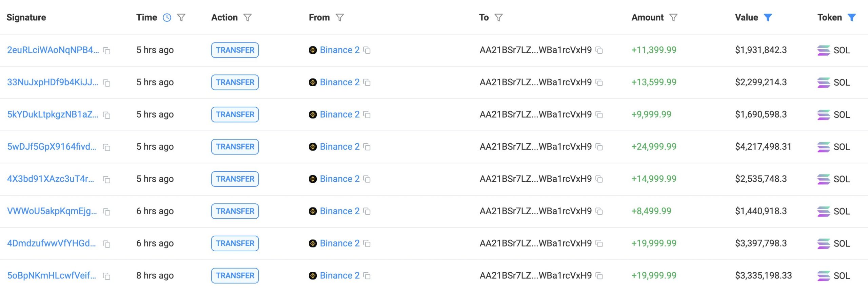Filter the To column
The height and width of the screenshot is (289, 868).
click(x=498, y=18)
